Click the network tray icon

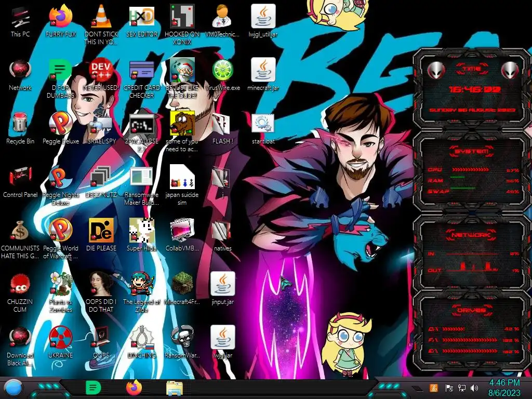click(461, 388)
